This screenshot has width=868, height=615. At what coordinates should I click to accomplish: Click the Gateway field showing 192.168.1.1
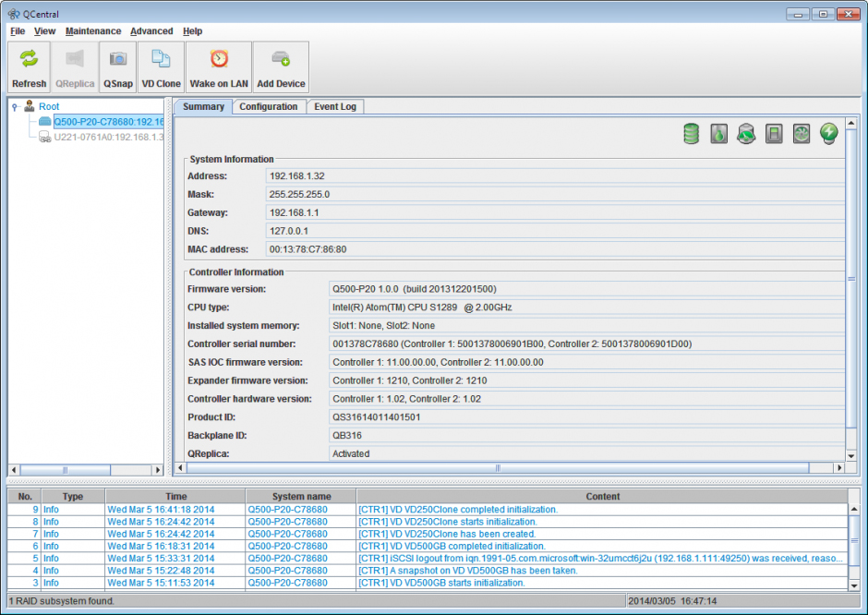[x=555, y=212]
